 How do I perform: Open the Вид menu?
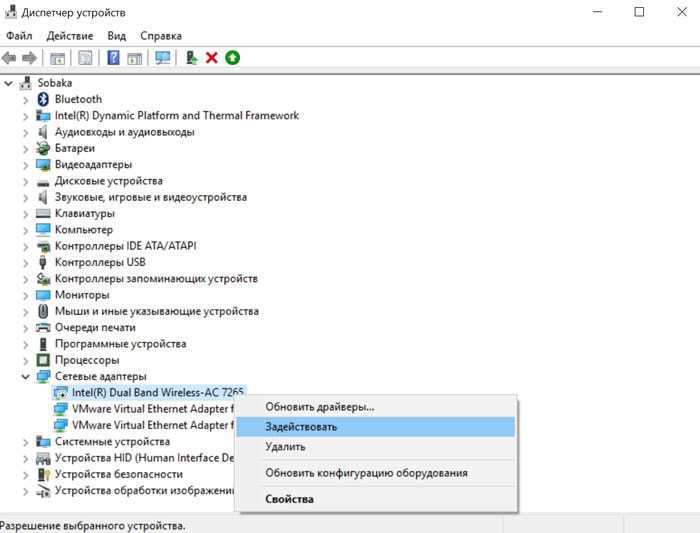117,36
